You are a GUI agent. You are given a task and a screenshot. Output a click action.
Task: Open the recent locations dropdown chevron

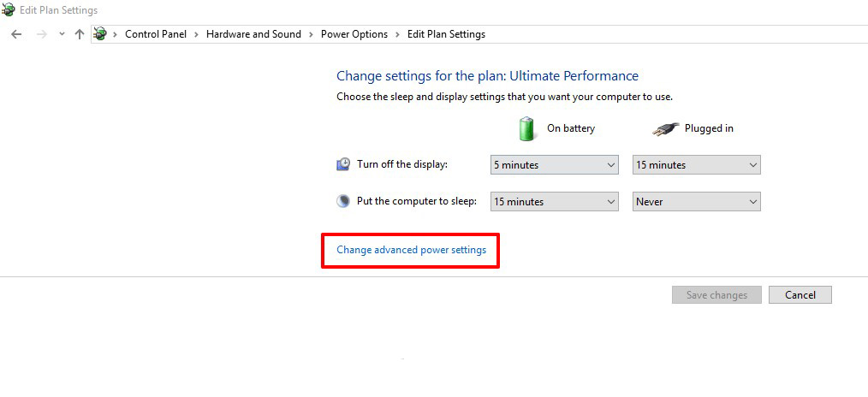[x=62, y=34]
